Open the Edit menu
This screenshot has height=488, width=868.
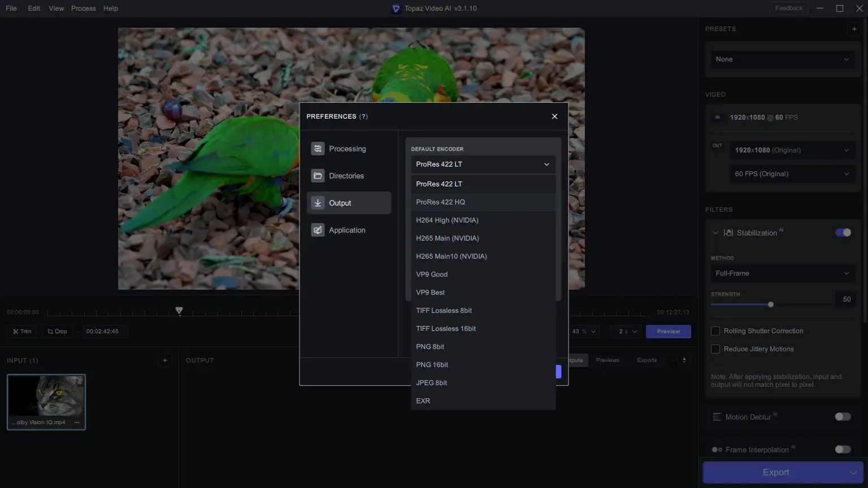(x=34, y=8)
